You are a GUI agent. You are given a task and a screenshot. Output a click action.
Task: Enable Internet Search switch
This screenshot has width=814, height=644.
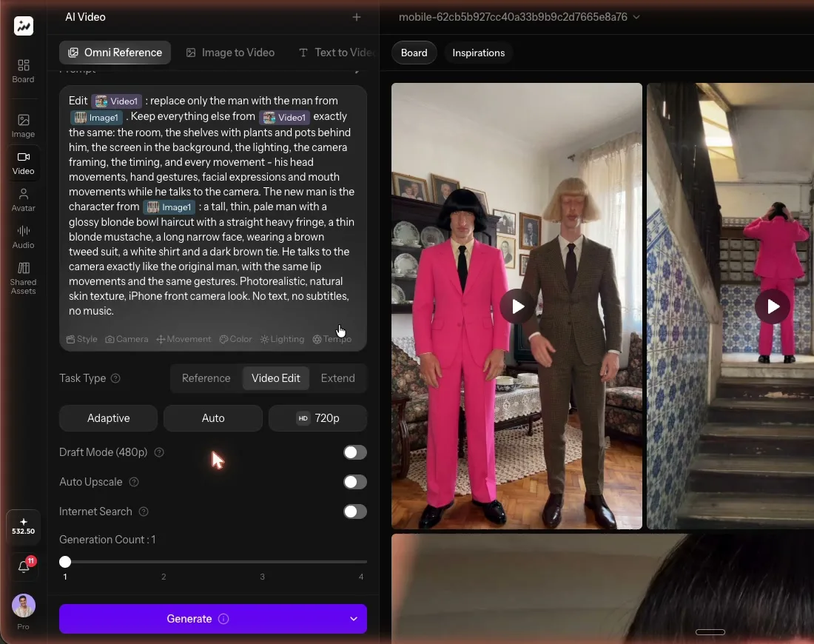point(355,511)
